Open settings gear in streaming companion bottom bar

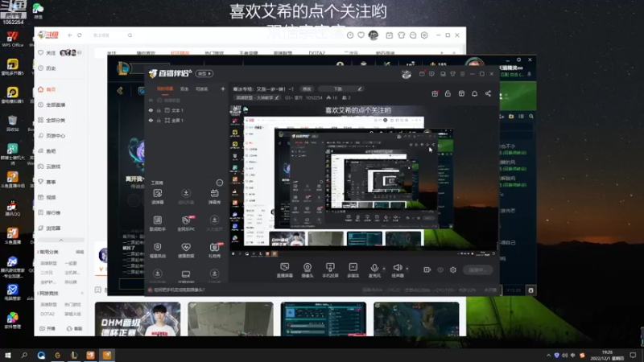(x=453, y=269)
